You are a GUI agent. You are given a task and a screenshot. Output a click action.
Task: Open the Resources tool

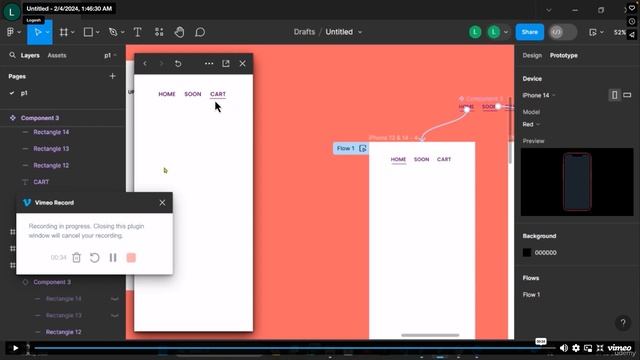pyautogui.click(x=159, y=32)
